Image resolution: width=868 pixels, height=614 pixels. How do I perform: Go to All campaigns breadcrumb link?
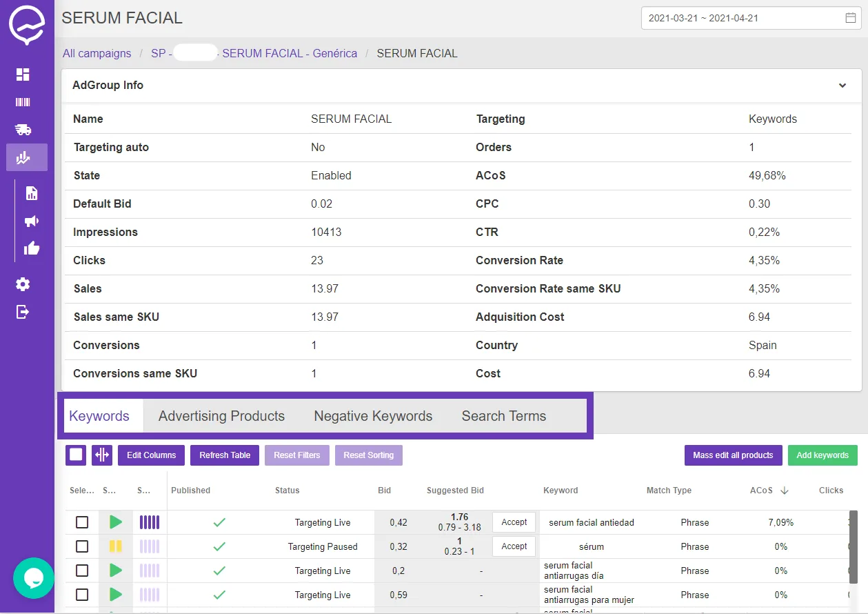tap(97, 53)
